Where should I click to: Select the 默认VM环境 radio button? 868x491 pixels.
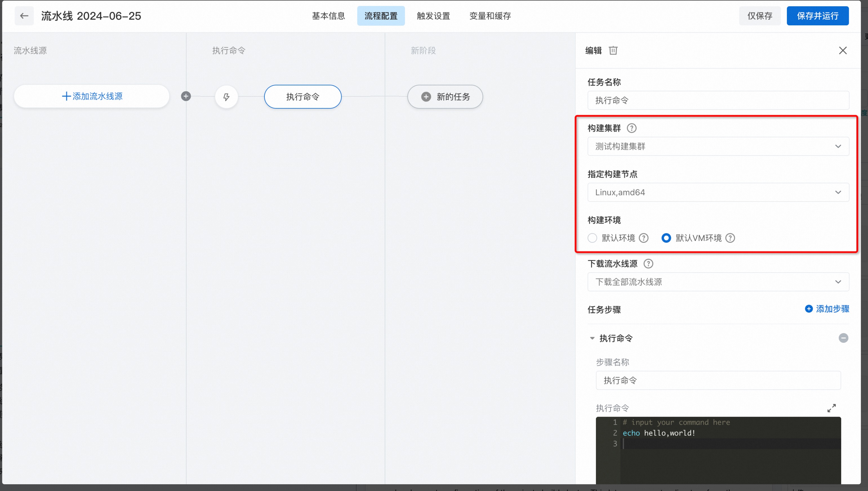point(666,238)
